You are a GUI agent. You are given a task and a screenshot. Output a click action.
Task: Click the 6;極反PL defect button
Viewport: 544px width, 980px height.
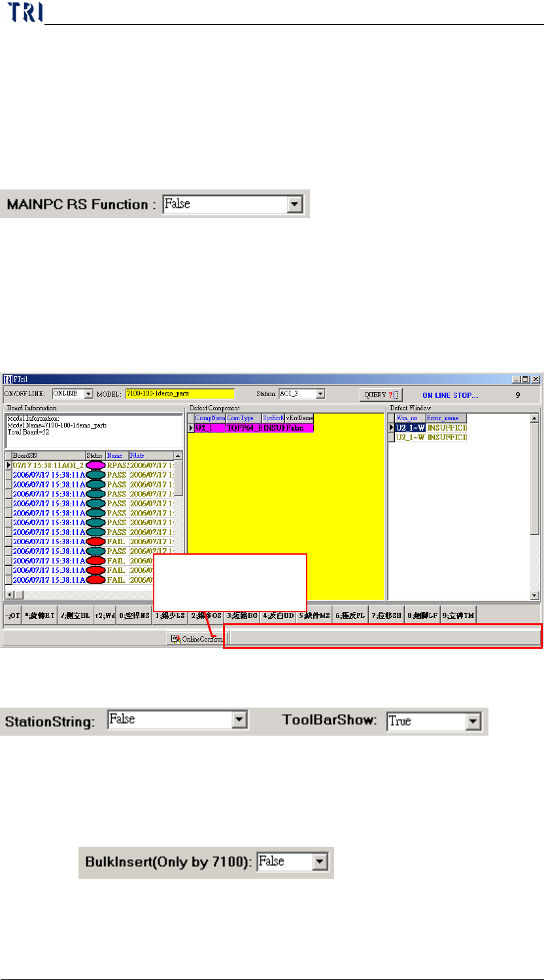pyautogui.click(x=351, y=615)
